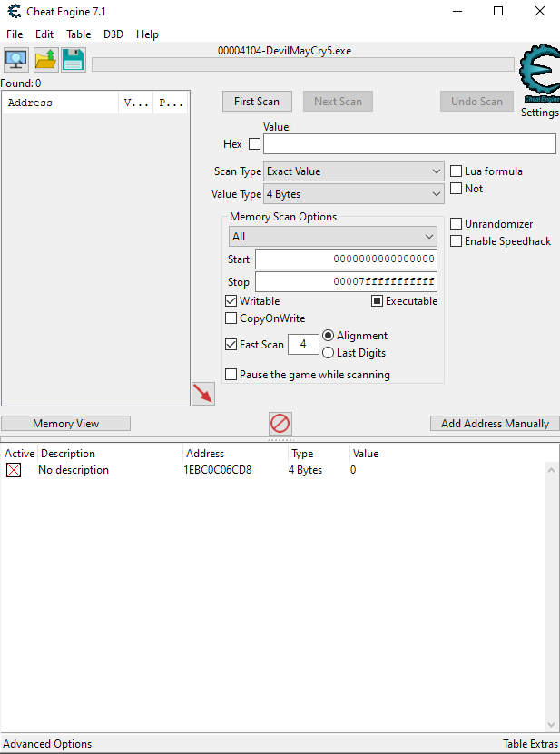Click the Memory View button
The height and width of the screenshot is (754, 560).
65,424
